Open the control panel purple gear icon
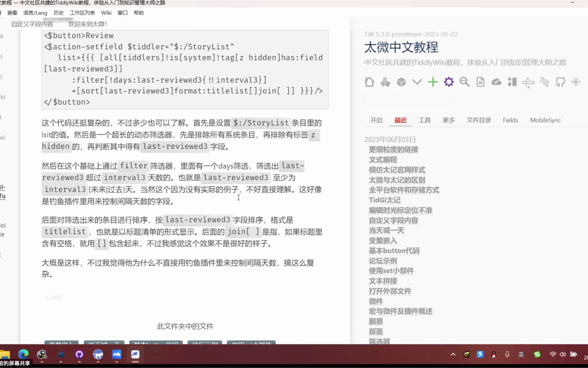The image size is (588, 368). point(449,82)
